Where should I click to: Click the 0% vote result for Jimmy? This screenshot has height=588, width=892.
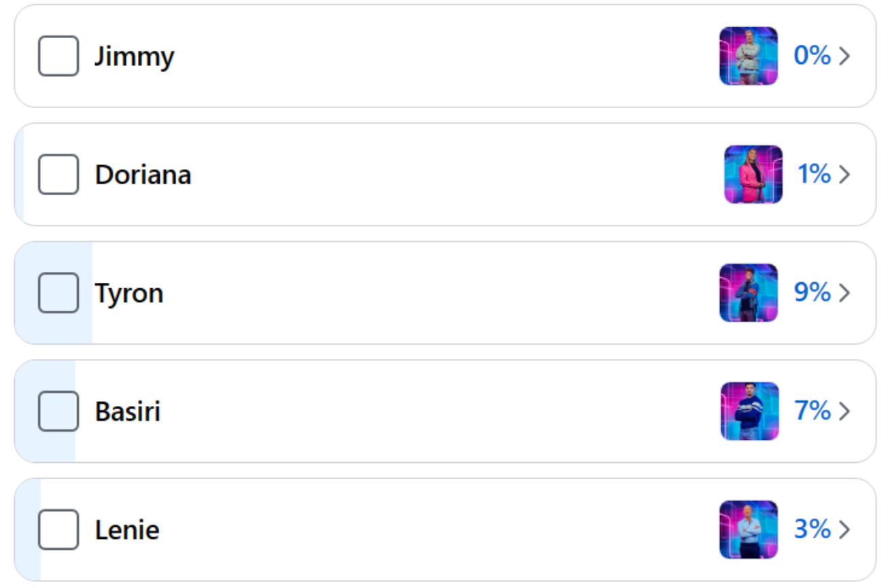(812, 55)
